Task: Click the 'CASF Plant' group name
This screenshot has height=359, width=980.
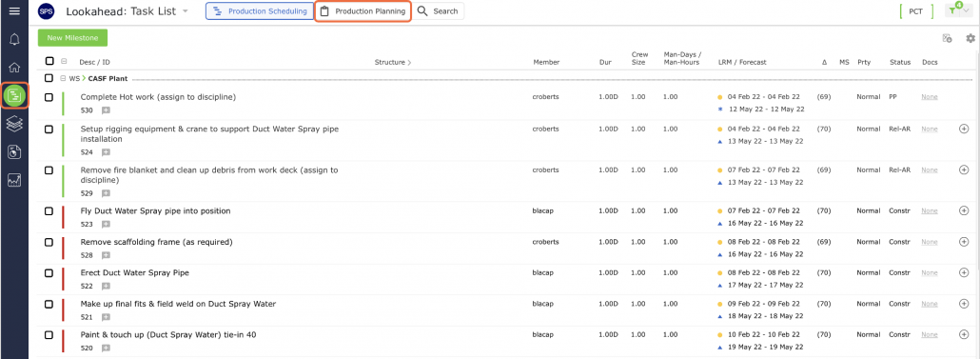Action: tap(108, 79)
